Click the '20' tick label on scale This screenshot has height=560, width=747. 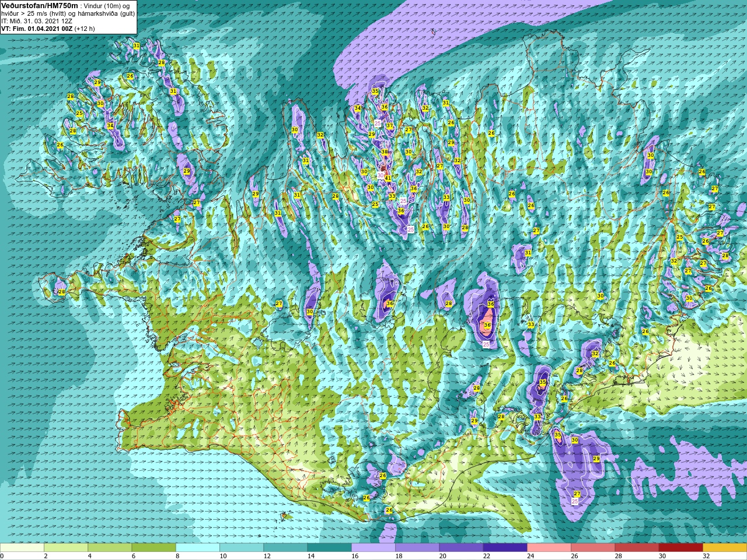pos(442,555)
